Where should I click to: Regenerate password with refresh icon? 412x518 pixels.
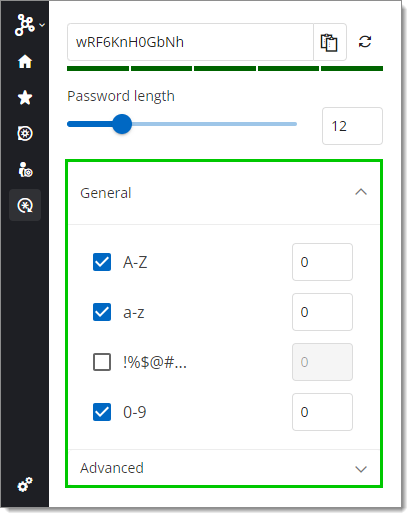coord(365,42)
